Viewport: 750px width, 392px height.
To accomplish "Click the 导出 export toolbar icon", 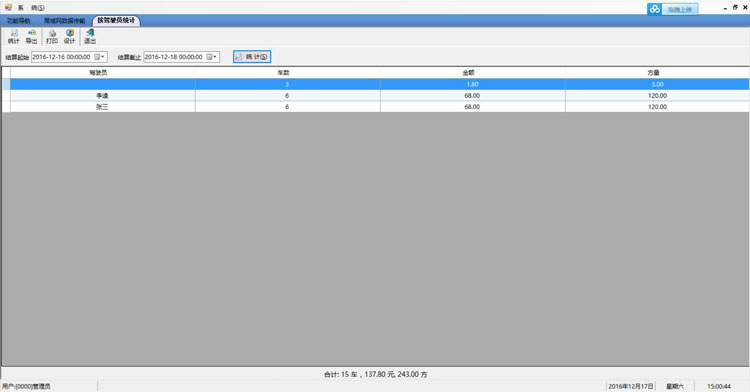I will (x=32, y=36).
